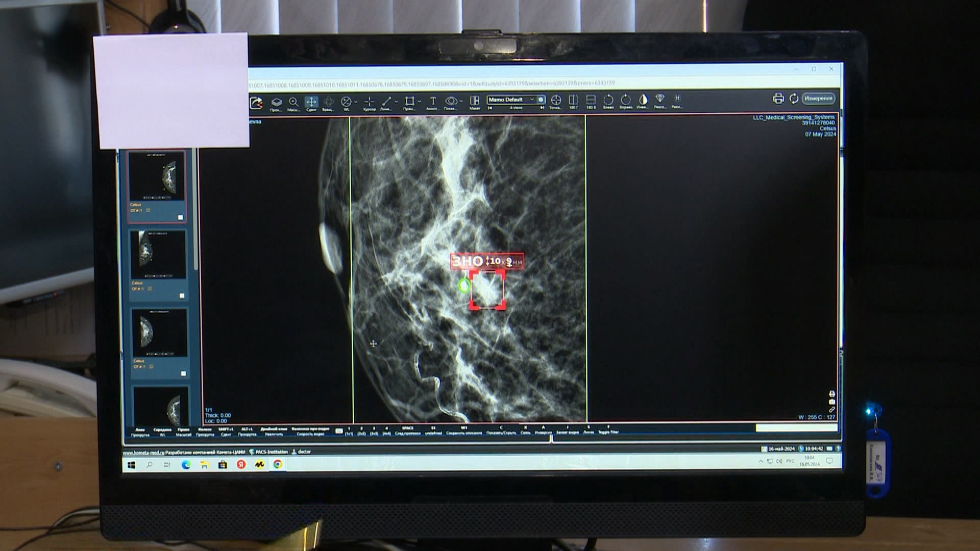
Task: Open the www.kometa-med.ru link
Action: point(143,452)
